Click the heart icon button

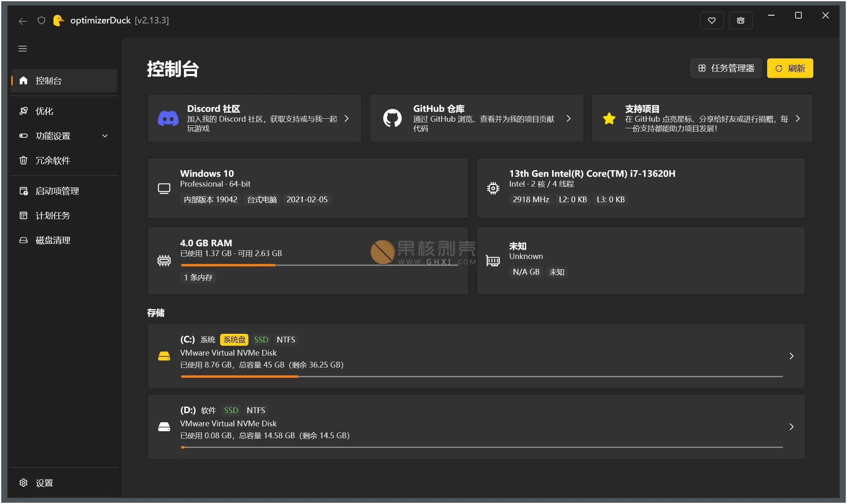pos(712,20)
